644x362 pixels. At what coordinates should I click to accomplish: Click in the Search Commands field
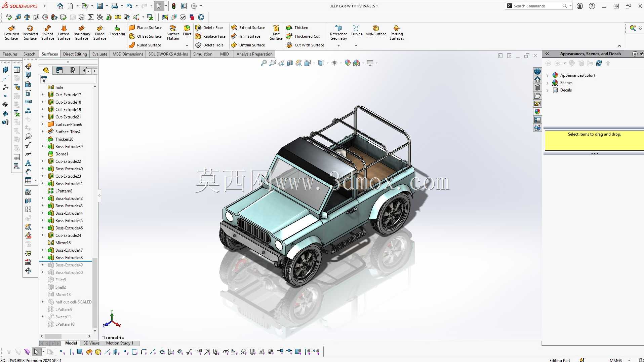(537, 6)
